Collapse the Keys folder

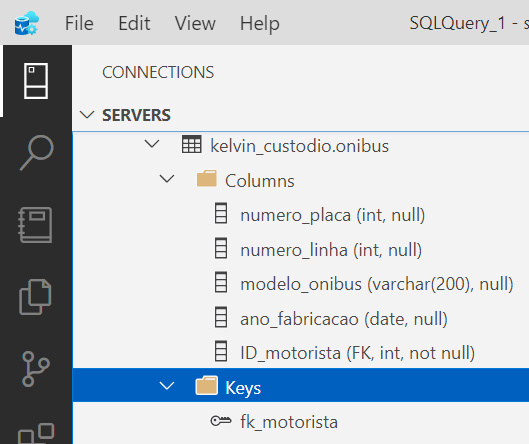tap(167, 386)
